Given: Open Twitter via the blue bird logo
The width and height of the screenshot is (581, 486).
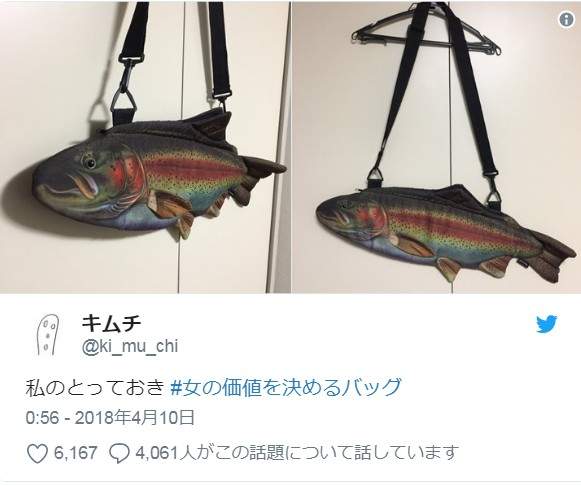Looking at the screenshot, I should click(x=547, y=324).
